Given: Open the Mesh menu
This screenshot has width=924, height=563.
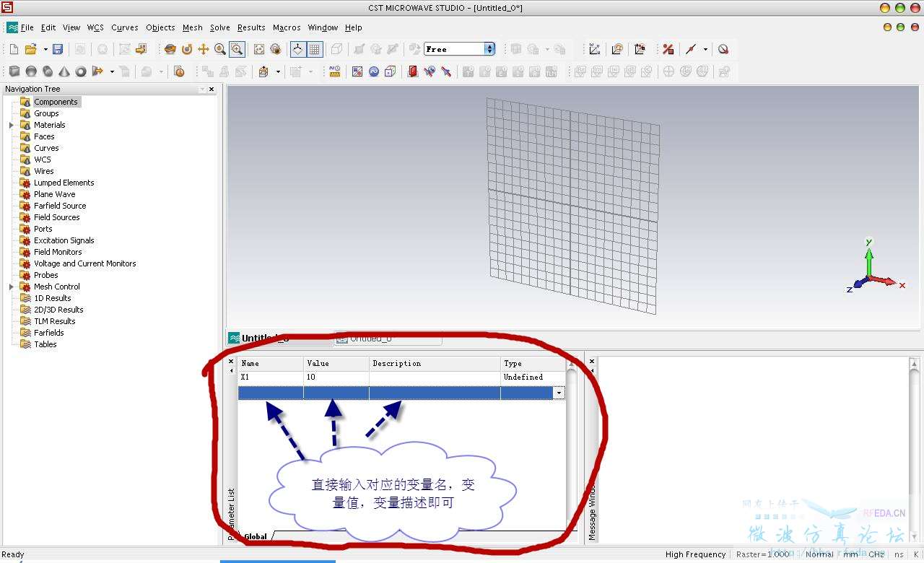Looking at the screenshot, I should (192, 27).
